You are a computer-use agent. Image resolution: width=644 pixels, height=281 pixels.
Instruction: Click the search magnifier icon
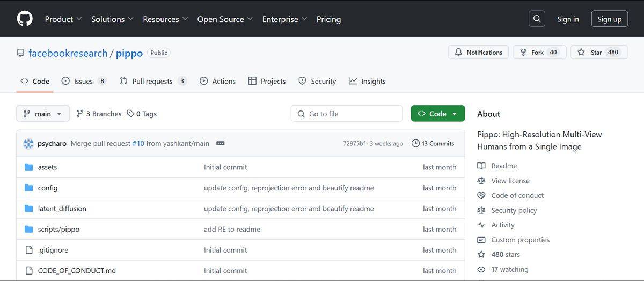coord(537,19)
